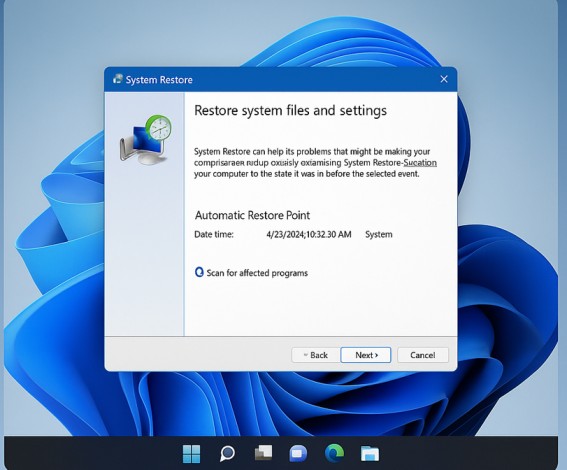
Task: Click the 'System' type text
Action: [379, 234]
